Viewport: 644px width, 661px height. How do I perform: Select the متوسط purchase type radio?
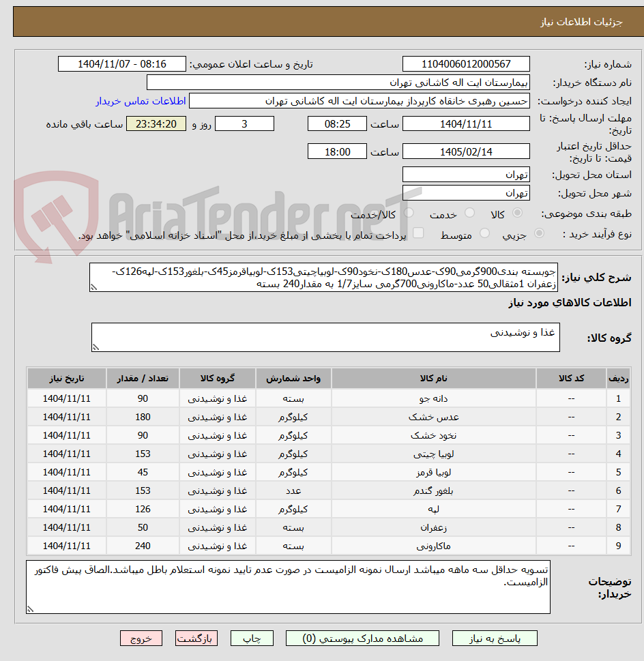pyautogui.click(x=484, y=233)
